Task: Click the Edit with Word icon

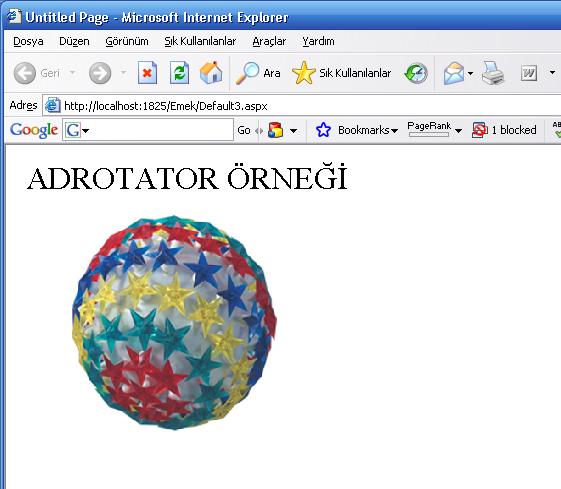Action: point(528,73)
